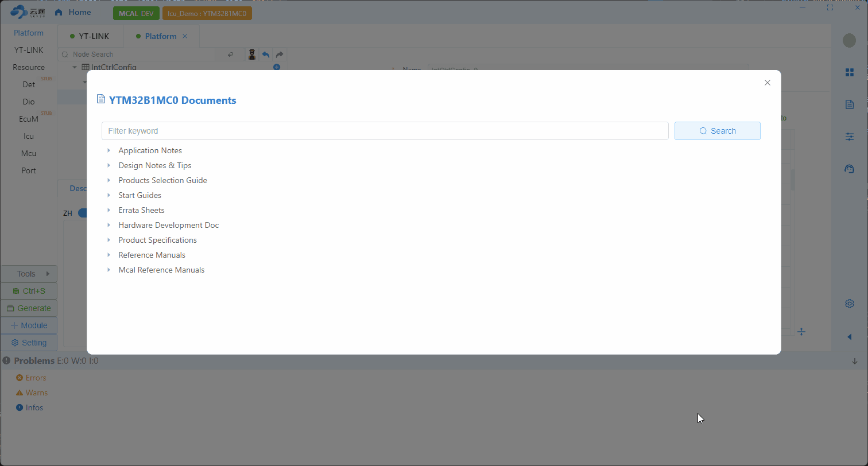The height and width of the screenshot is (466, 868).
Task: Click the Filter keyword input field
Action: 385,131
